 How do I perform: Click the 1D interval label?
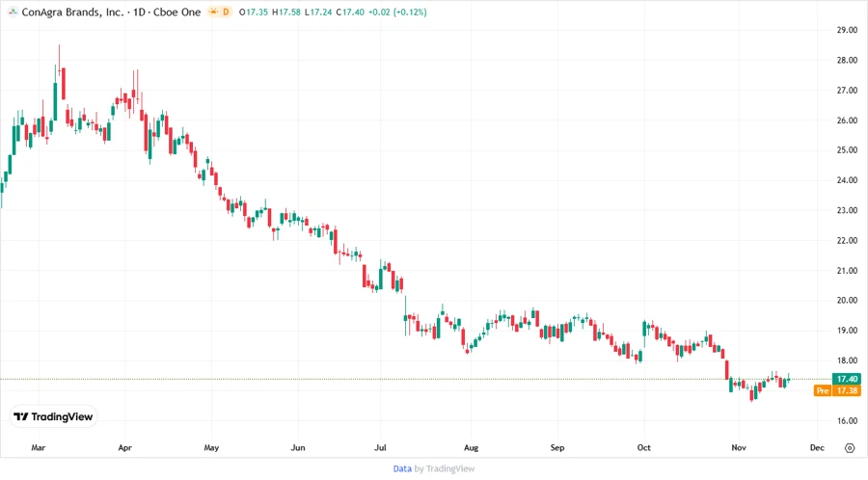click(x=139, y=13)
